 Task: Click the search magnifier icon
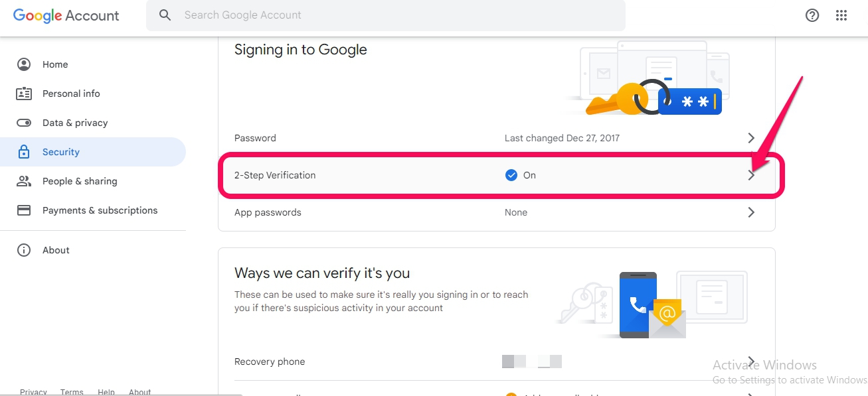165,15
